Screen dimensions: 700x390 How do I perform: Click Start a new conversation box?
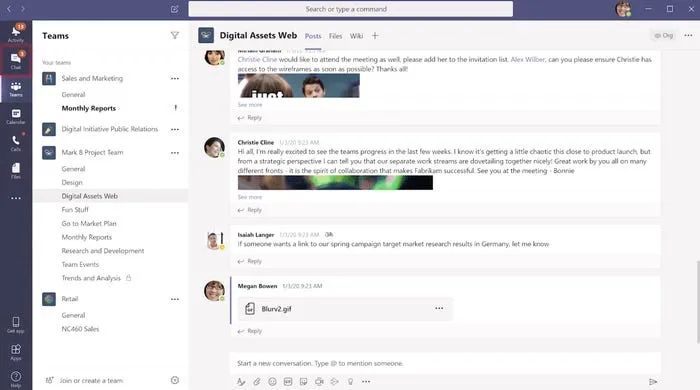[x=445, y=363]
